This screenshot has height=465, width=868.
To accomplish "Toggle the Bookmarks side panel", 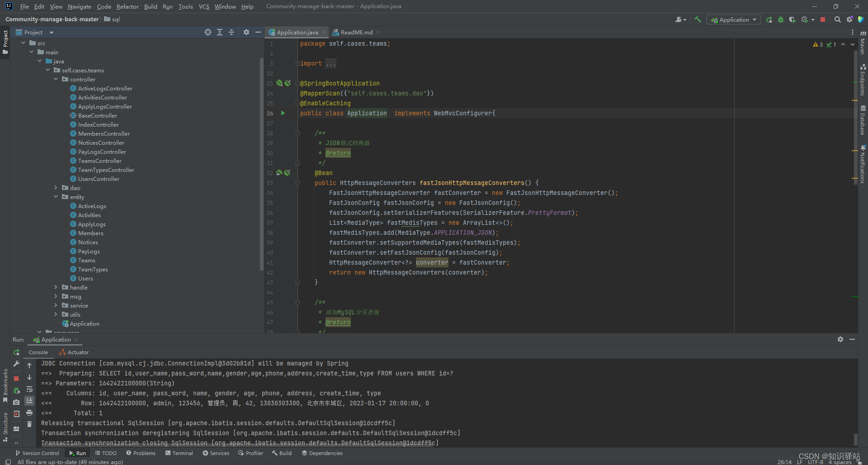I will 5,385.
